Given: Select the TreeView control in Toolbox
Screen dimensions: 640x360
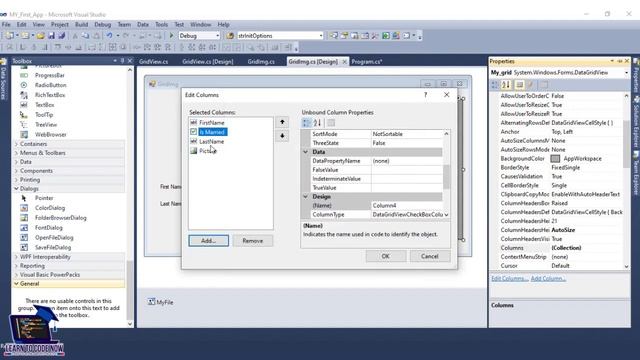Looking at the screenshot, I should 46,125.
